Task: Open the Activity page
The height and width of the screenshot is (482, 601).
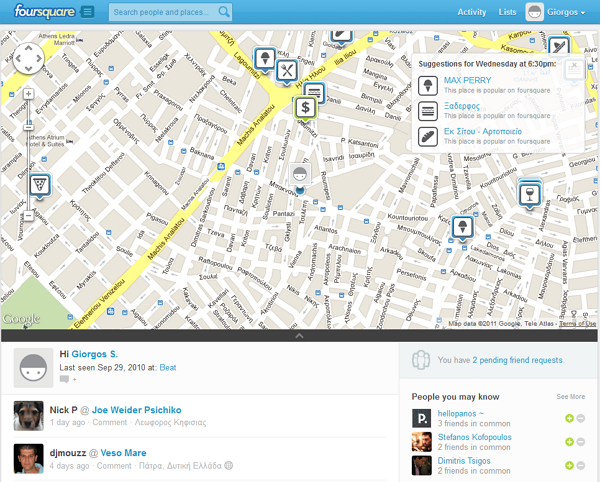Action: (x=471, y=12)
